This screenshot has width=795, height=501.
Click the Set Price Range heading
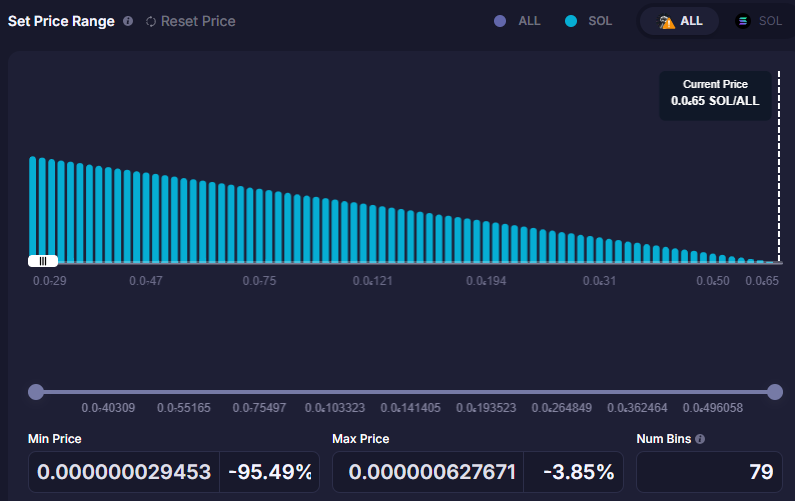61,21
